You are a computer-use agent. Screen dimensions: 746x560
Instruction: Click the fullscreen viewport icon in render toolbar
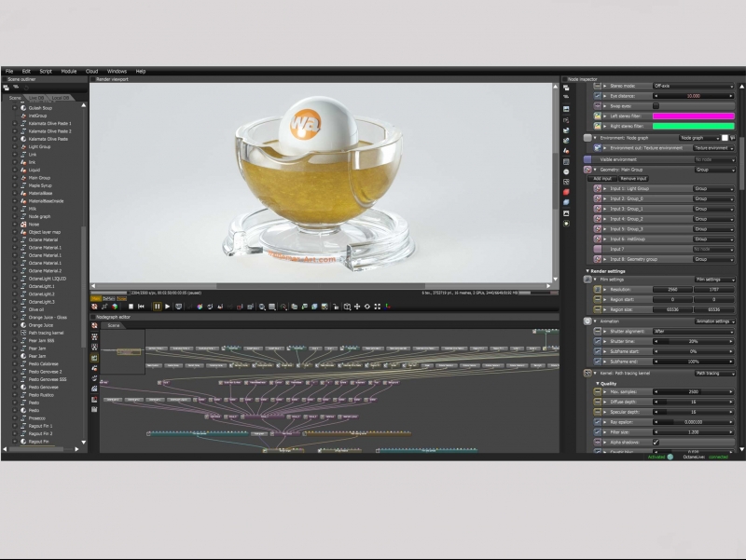tap(378, 306)
